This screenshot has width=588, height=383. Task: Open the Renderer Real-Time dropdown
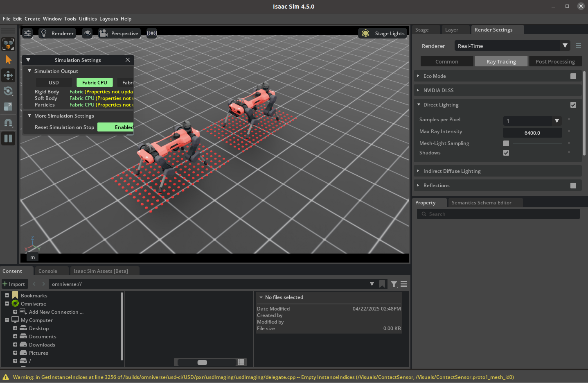tap(512, 46)
